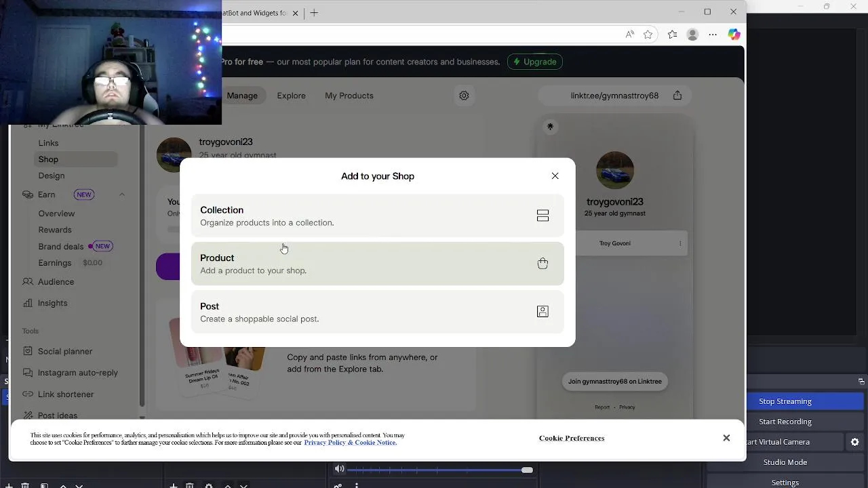
Task: Open Rewards under Earn
Action: tap(55, 230)
